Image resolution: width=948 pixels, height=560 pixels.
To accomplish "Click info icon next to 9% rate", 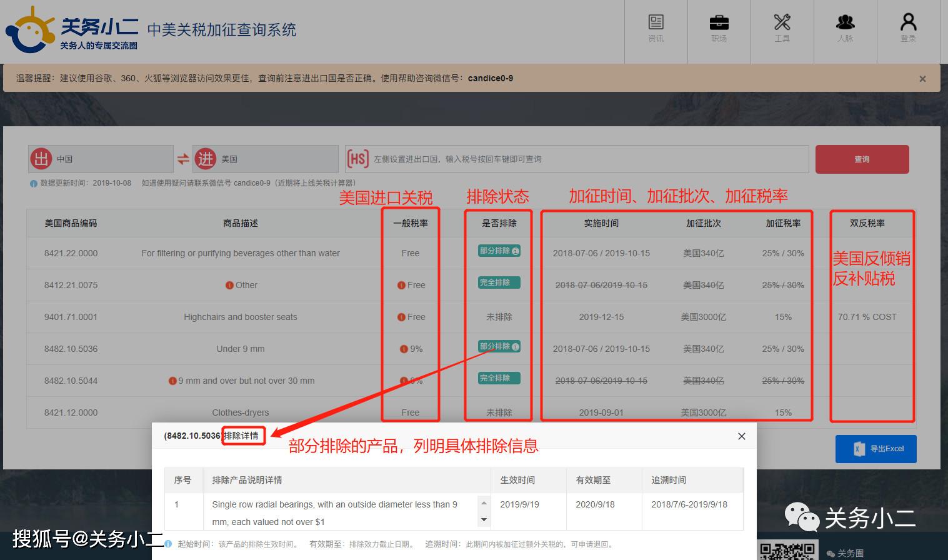I will click(x=404, y=349).
